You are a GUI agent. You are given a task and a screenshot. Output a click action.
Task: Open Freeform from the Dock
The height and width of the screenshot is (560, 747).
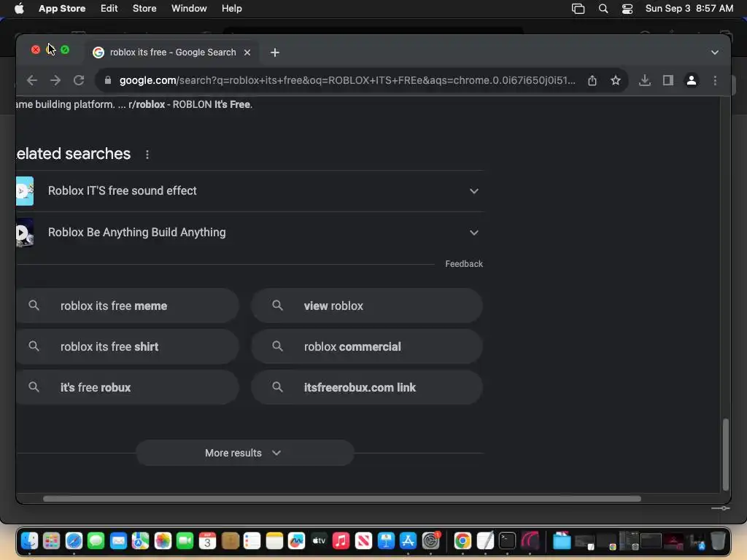296,540
